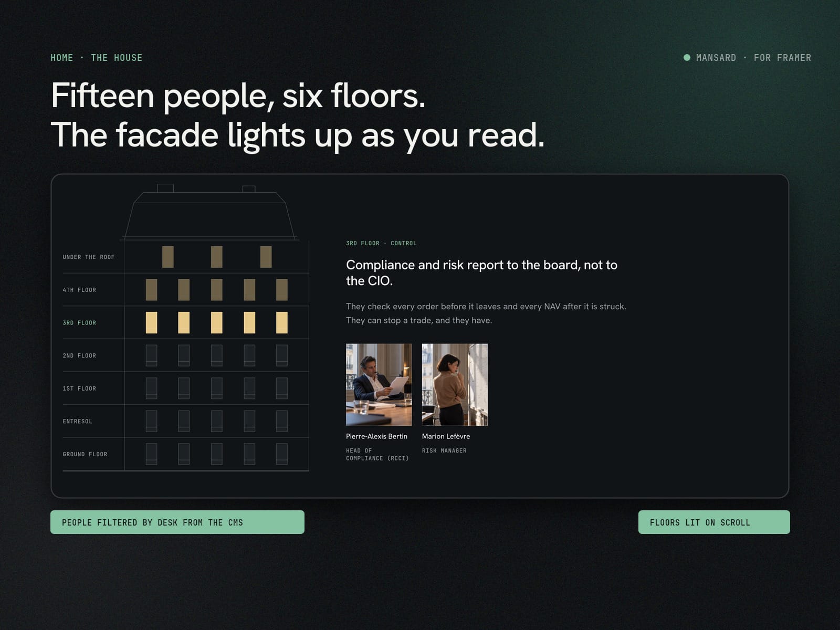Click the leftmost dark 2nd floor window
The image size is (840, 630).
(151, 355)
